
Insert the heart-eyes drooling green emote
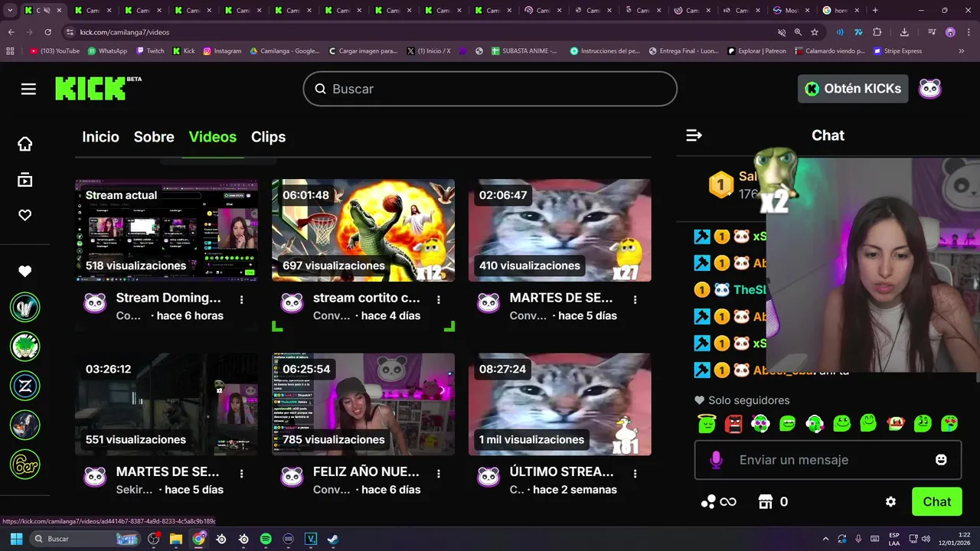pos(949,423)
